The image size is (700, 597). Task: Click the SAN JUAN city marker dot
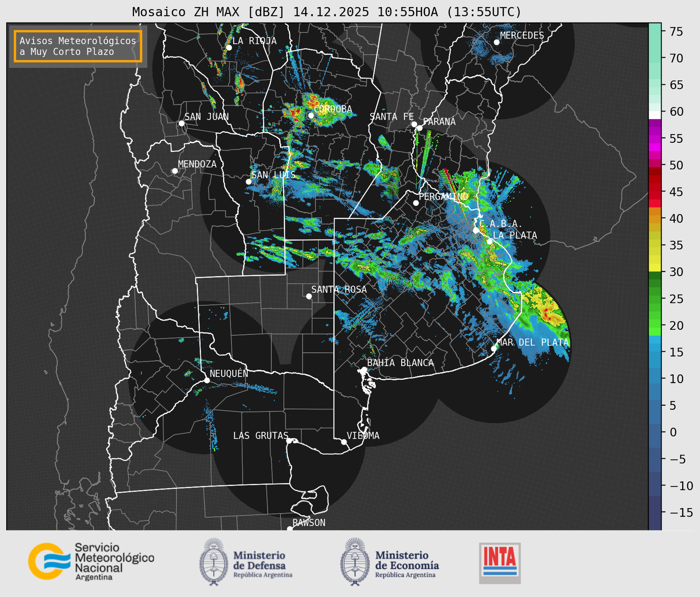point(181,123)
